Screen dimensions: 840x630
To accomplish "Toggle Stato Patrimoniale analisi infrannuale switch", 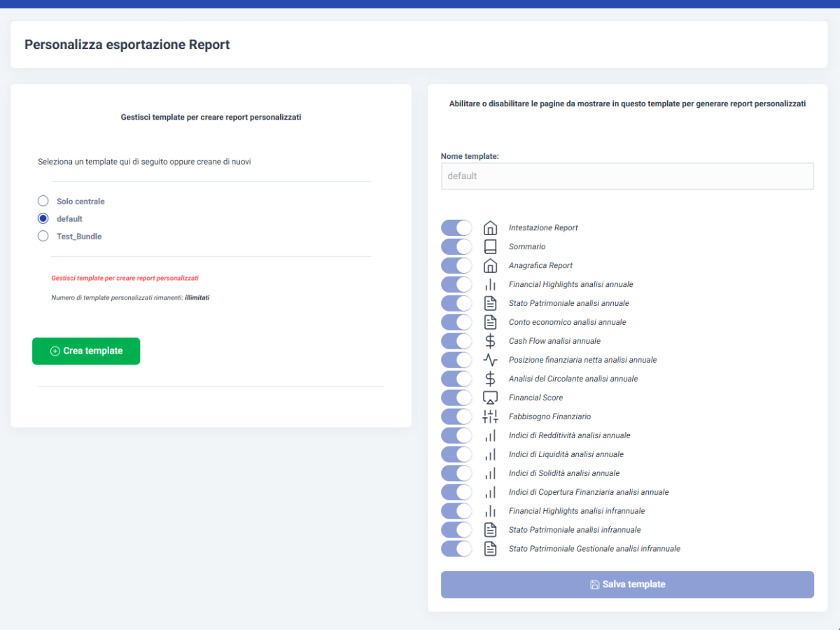I will [456, 530].
